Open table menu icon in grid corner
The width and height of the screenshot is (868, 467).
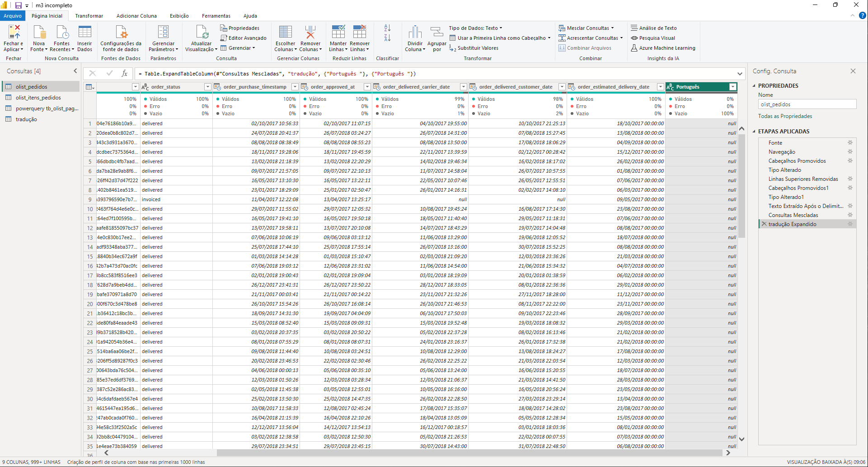coord(90,87)
